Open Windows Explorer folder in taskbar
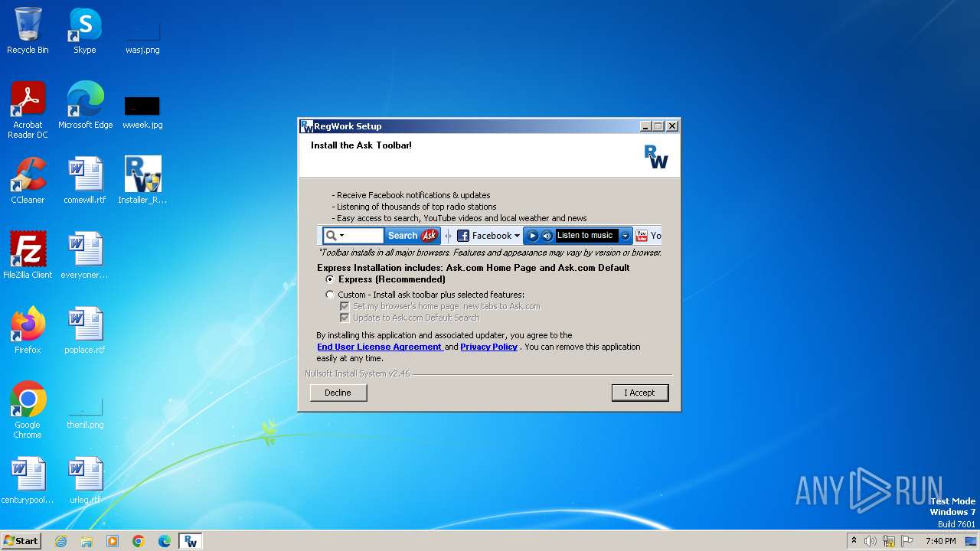The width and height of the screenshot is (980, 551). click(x=87, y=541)
